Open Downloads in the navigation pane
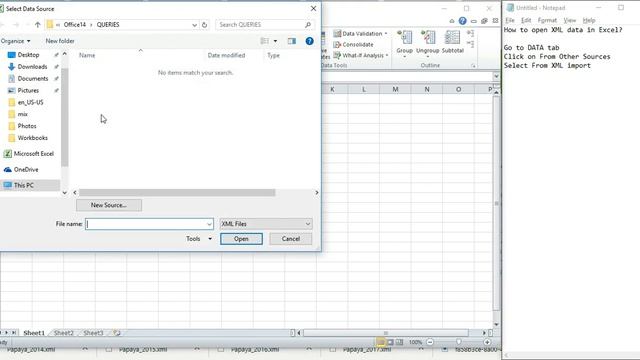Image resolution: width=640 pixels, height=360 pixels. coord(32,67)
